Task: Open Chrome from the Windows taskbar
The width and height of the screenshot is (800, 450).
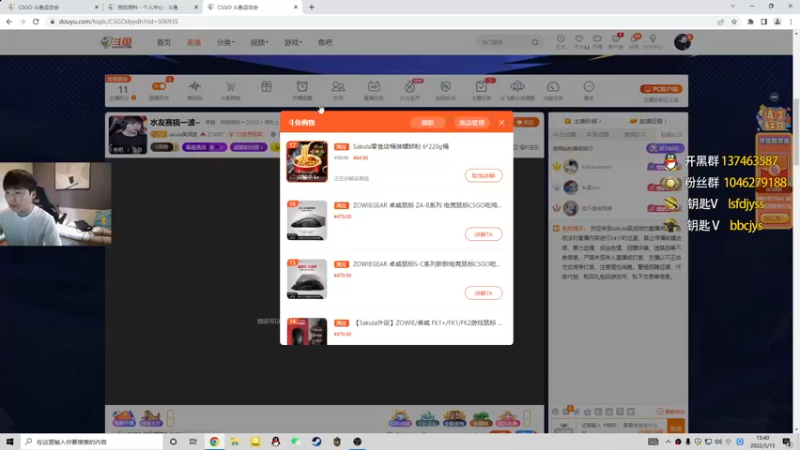Action: click(214, 441)
